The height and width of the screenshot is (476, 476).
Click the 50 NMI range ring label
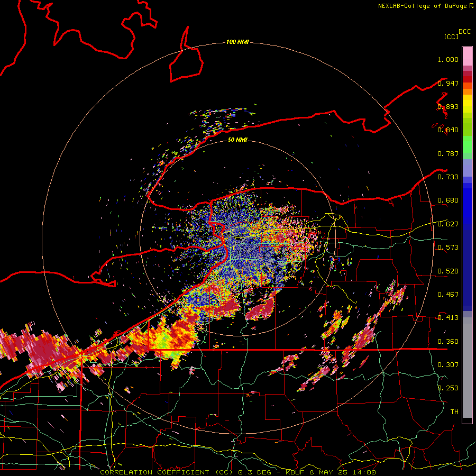coord(237,140)
